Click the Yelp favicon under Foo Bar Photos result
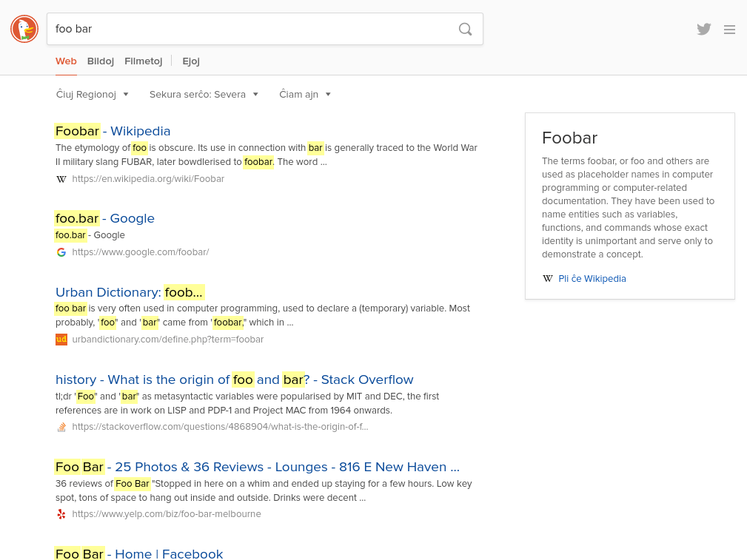The width and height of the screenshot is (747, 560). coord(61,514)
